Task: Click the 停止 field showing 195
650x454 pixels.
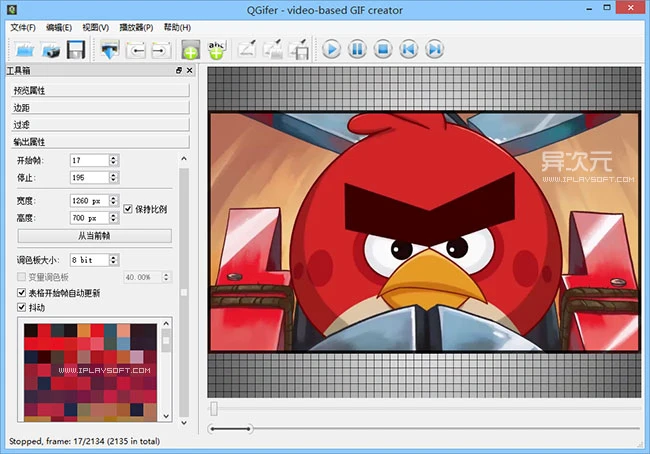Action: [90, 177]
